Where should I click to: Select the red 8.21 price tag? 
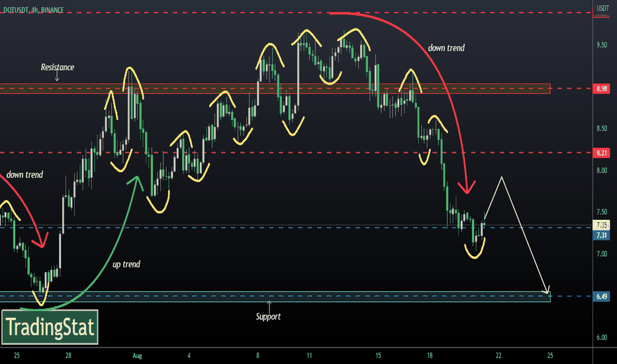[x=601, y=153]
